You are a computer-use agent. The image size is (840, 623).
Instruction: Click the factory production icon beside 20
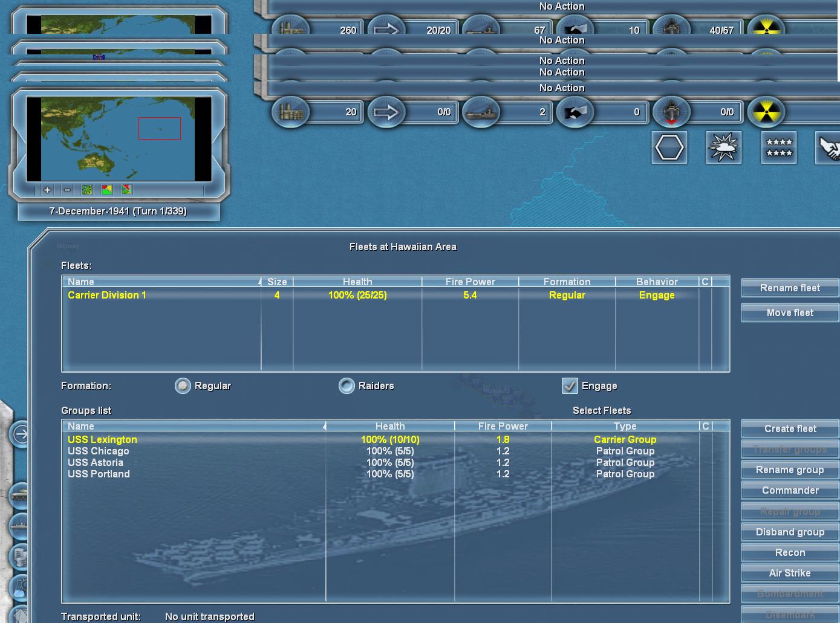coord(290,112)
